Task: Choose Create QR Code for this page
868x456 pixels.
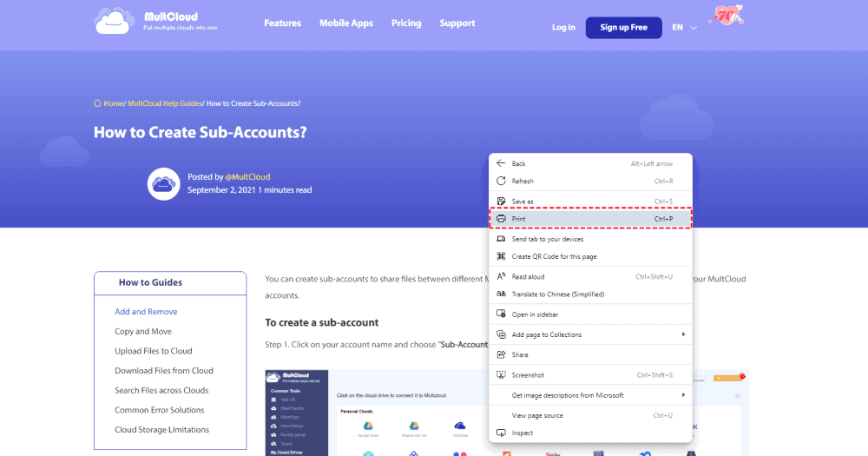Action: pos(590,256)
